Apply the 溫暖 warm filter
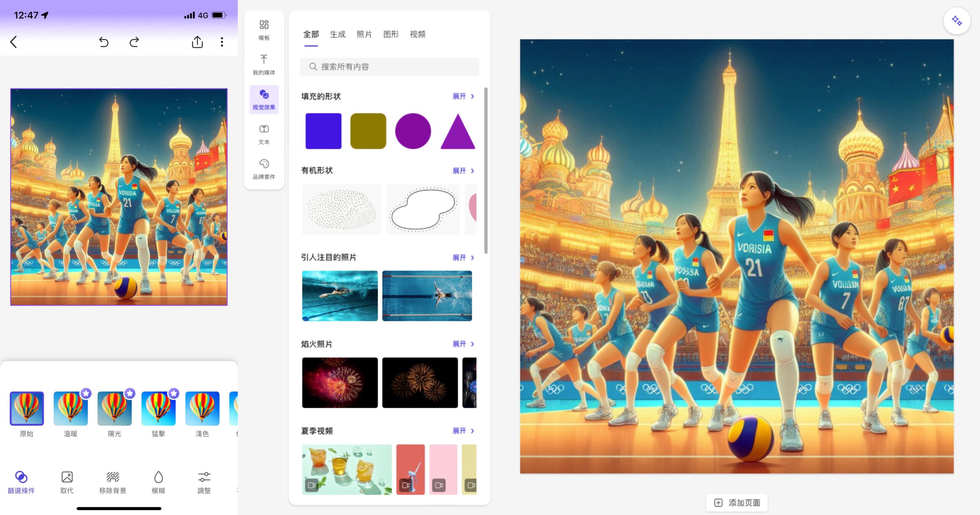 (70, 409)
